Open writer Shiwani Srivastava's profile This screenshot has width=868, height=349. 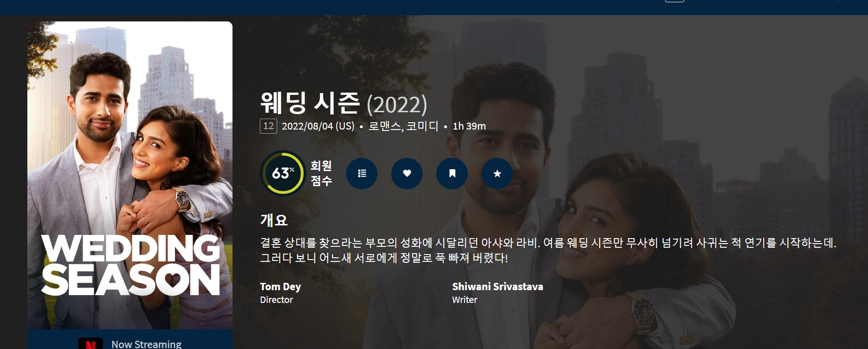(x=497, y=286)
